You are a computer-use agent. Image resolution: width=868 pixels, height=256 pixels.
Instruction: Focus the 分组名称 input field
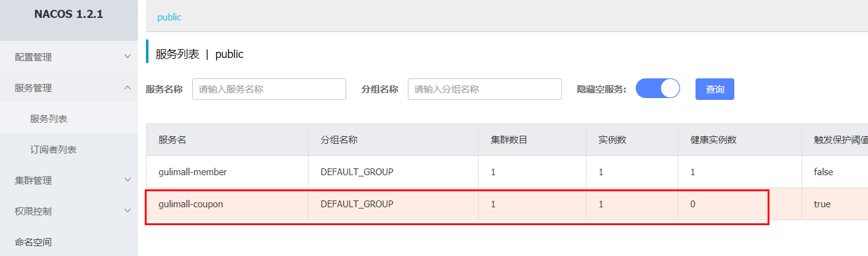pyautogui.click(x=485, y=89)
